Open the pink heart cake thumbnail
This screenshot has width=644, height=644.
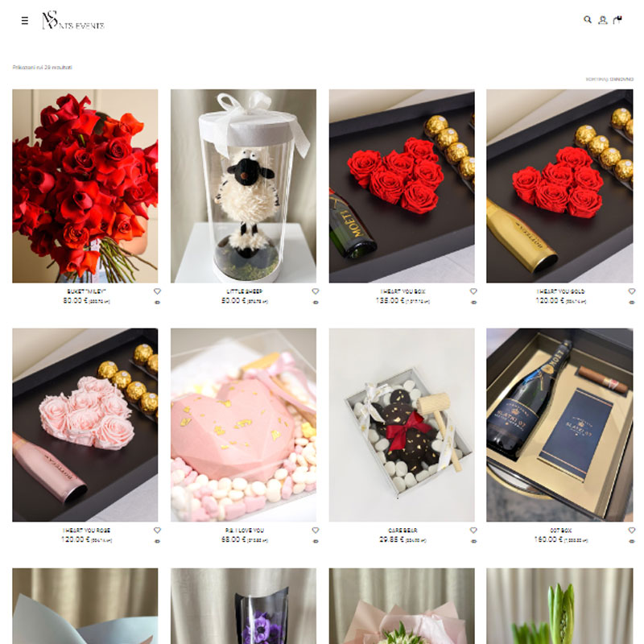244,425
